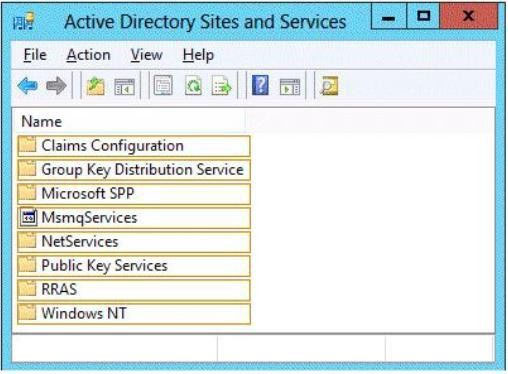Viewport: 508px width, 374px height.
Task: Select the Group Key Distribution Service entry
Action: [134, 170]
